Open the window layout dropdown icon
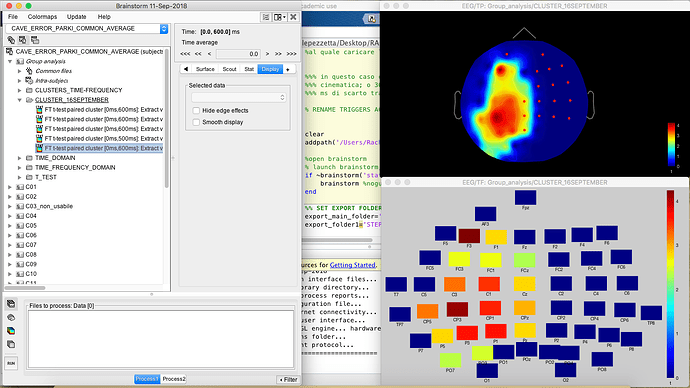Screen dimensions: 690x388 click(x=279, y=17)
